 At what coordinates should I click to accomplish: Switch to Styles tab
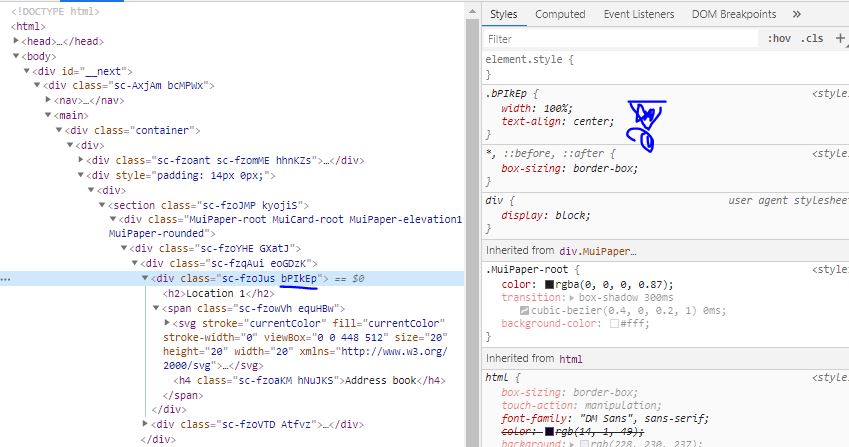coord(504,14)
